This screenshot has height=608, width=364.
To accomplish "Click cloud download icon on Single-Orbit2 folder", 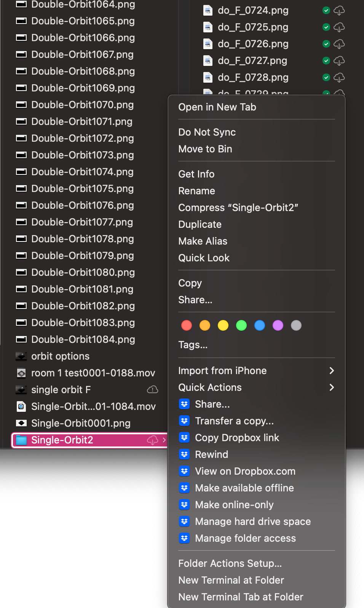I will pos(152,440).
